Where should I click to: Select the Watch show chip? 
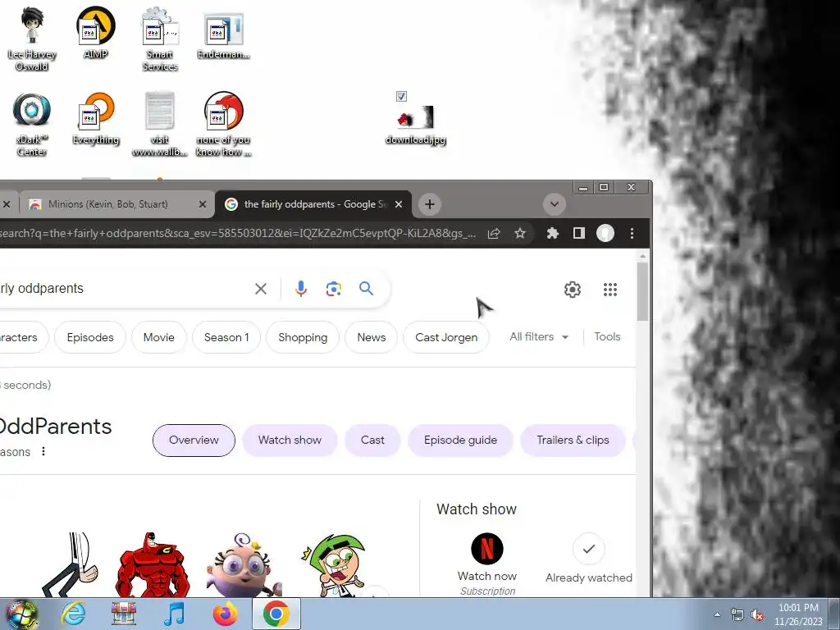pos(290,441)
